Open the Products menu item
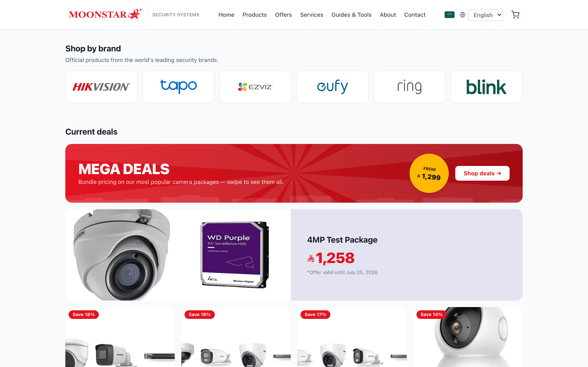588x367 pixels. (254, 15)
